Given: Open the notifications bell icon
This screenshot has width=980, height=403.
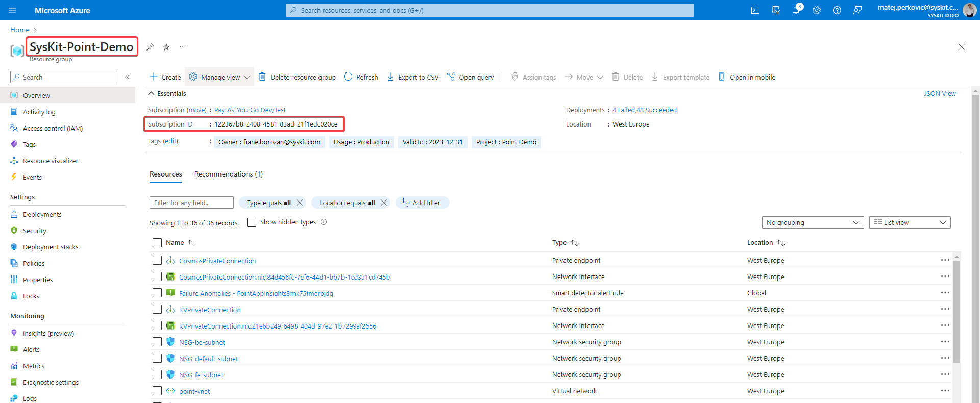Looking at the screenshot, I should click(x=796, y=10).
